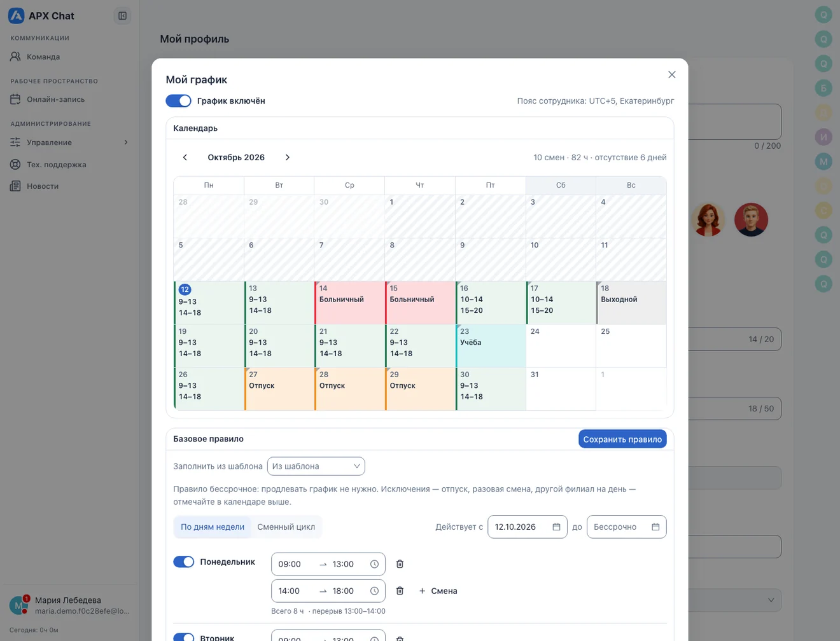This screenshot has width=840, height=641.
Task: Go to previous month arrow
Action: click(x=185, y=157)
